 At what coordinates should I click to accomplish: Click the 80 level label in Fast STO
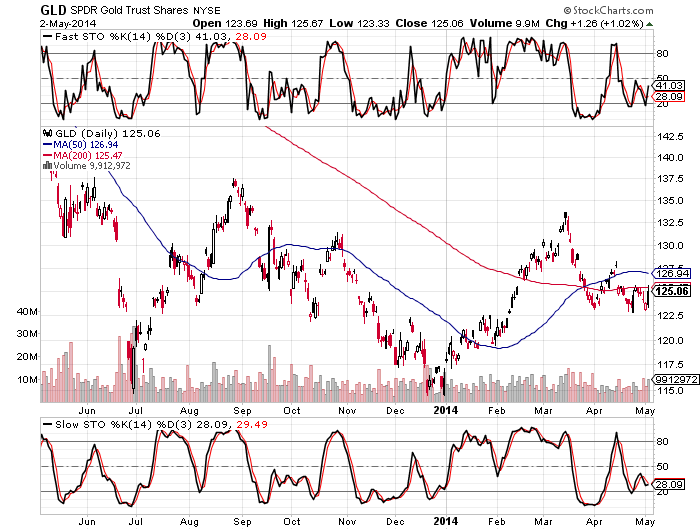click(662, 54)
